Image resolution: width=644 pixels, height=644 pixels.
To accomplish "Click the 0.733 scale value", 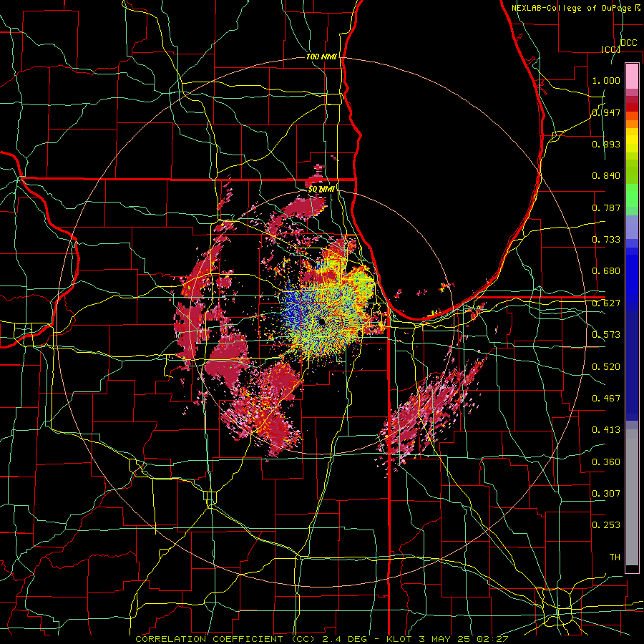I will click(x=606, y=240).
